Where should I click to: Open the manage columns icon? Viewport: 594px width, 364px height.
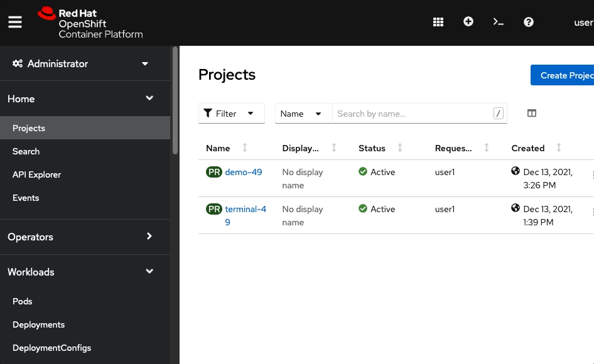(531, 113)
